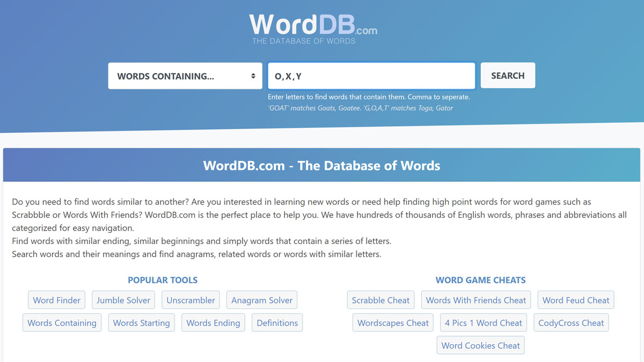644x362 pixels.
Task: Open the Words Ending tool
Action: (213, 323)
